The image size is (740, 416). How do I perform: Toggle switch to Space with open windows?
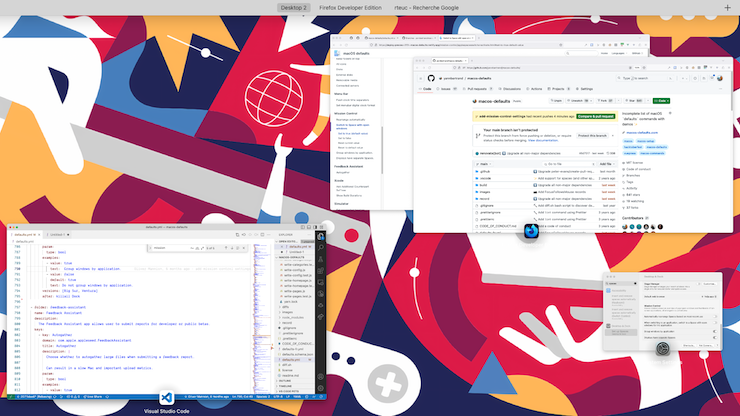(x=715, y=323)
